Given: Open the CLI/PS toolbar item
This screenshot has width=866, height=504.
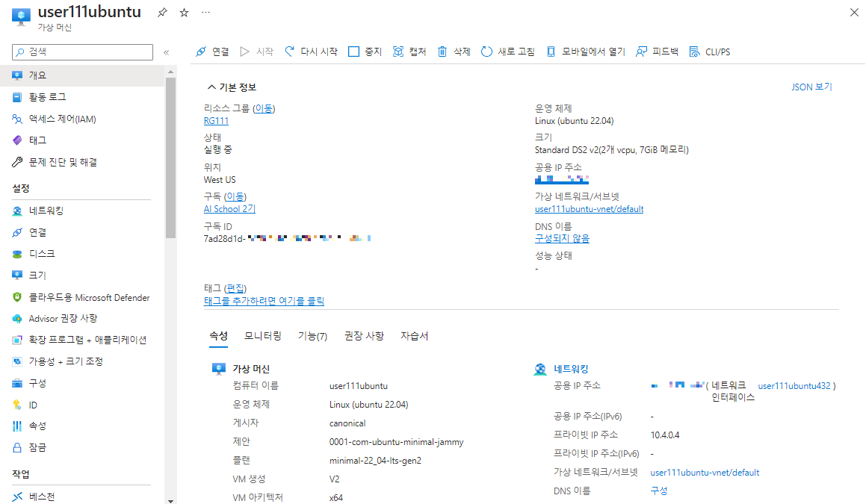Looking at the screenshot, I should click(710, 52).
